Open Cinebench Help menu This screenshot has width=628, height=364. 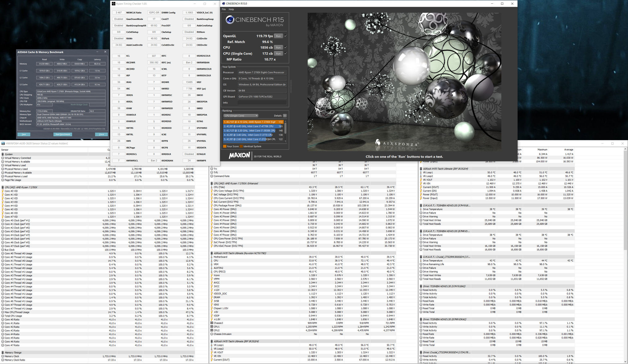point(231,9)
